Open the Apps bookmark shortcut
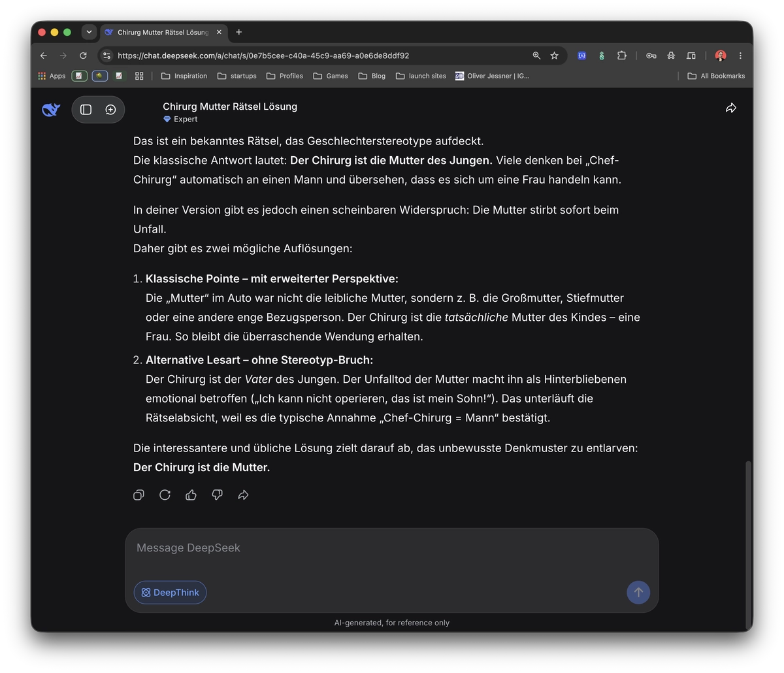This screenshot has height=673, width=784. 52,76
